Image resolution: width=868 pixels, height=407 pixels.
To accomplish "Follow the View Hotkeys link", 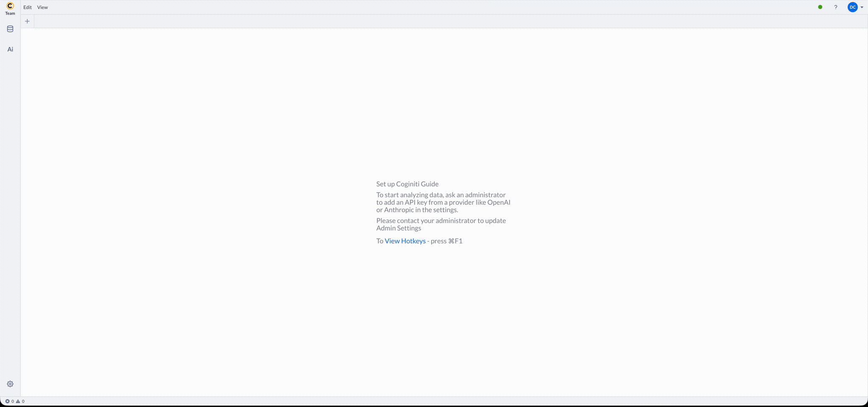I will [405, 241].
